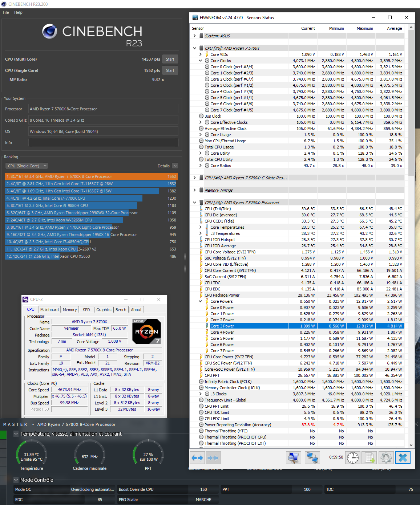Click HWiNFO expand columns arrows button

[x=197, y=458]
